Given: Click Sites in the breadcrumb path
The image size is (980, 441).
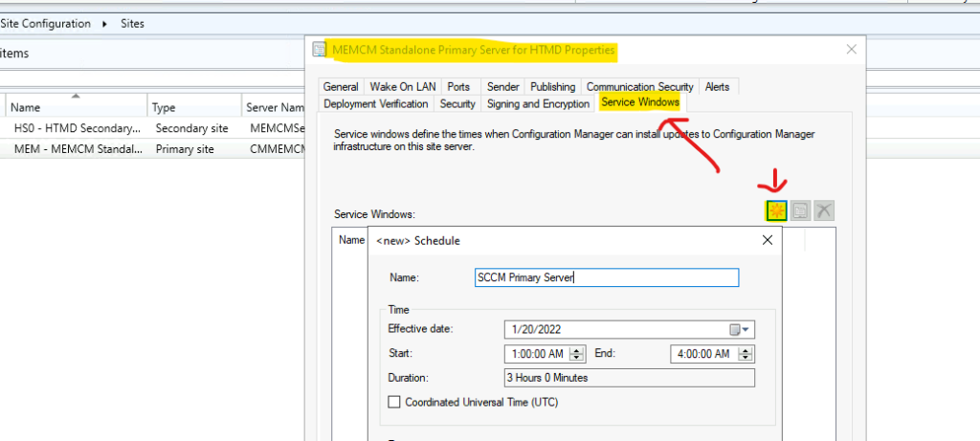Looking at the screenshot, I should 132,24.
